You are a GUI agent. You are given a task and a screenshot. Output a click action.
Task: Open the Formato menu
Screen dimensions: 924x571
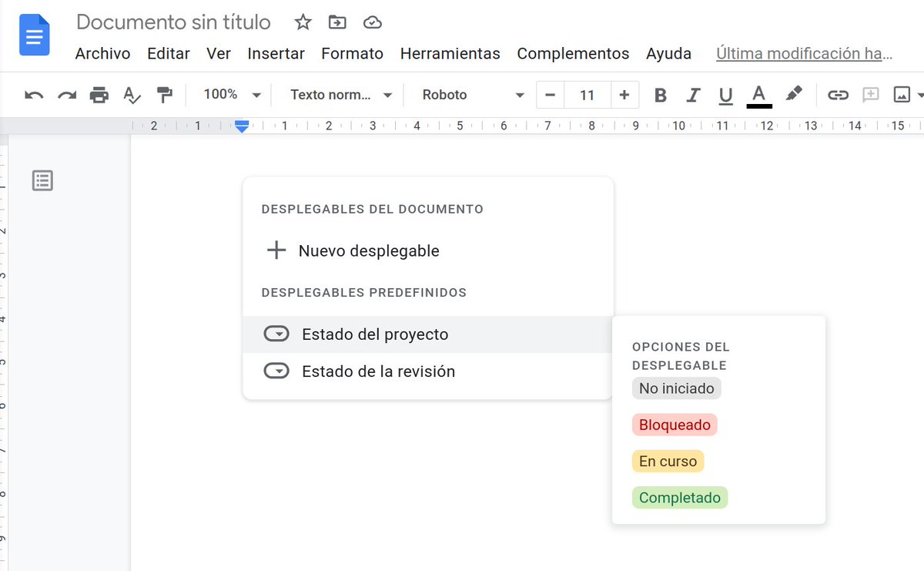tap(352, 54)
